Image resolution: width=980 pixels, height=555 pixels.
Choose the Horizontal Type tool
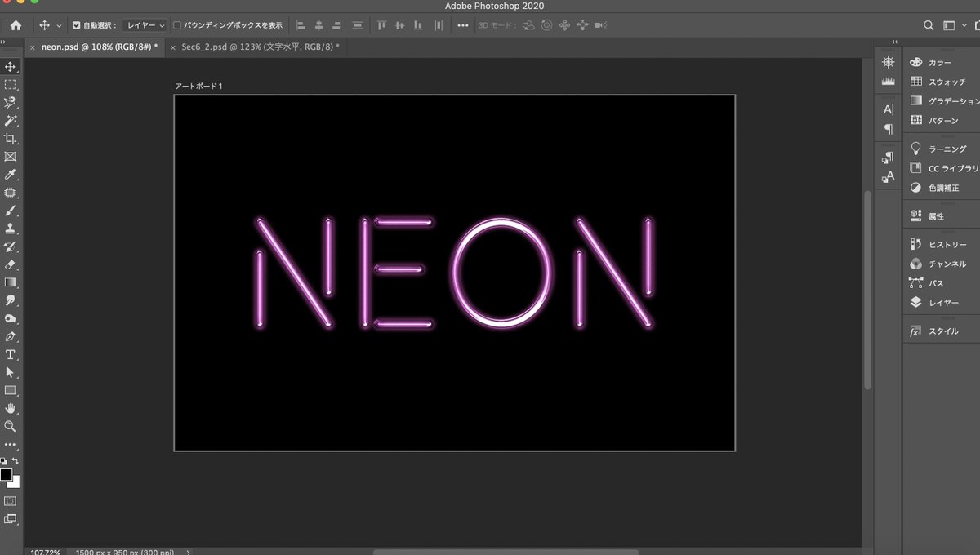[x=11, y=355]
